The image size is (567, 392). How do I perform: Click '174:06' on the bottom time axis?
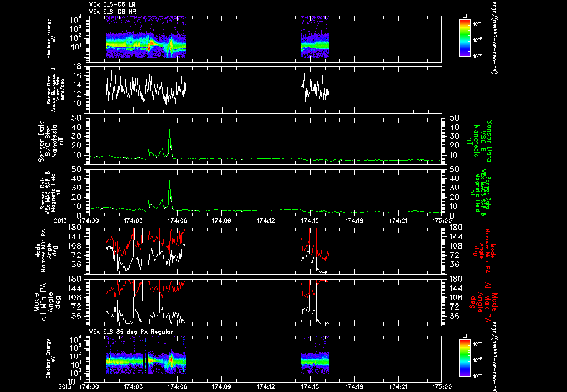178,386
